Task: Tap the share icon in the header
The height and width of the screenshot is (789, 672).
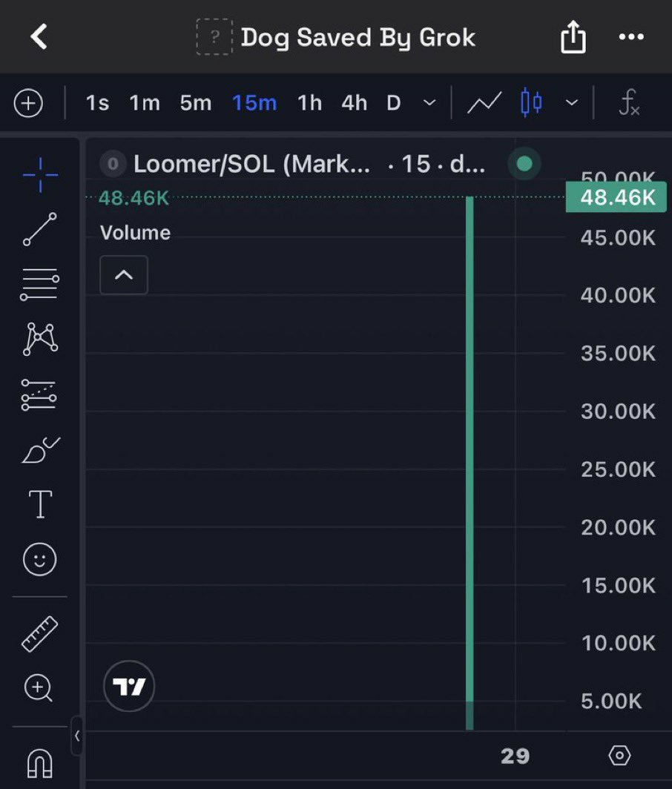Action: coord(573,37)
